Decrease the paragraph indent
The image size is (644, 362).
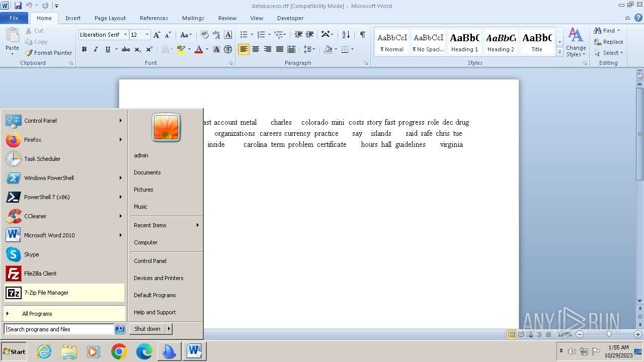coord(298,35)
